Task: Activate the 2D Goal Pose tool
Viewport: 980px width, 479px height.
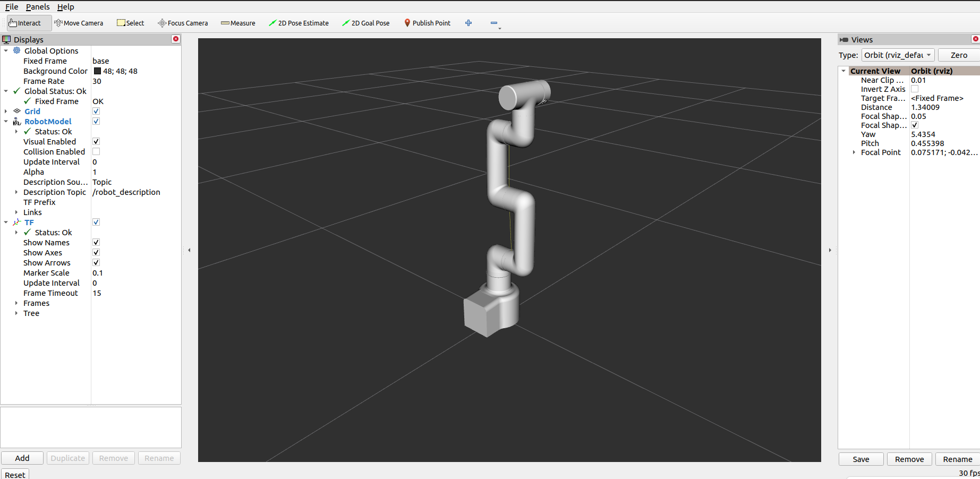Action: 366,23
